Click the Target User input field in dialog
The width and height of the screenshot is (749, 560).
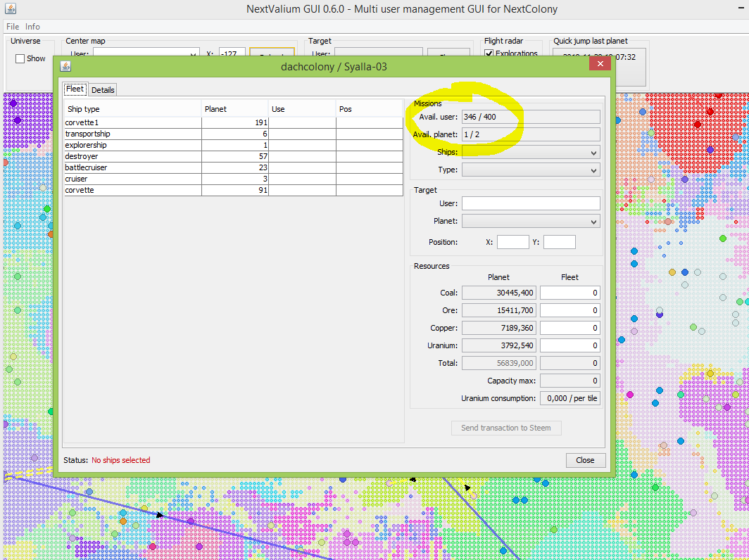(x=531, y=203)
